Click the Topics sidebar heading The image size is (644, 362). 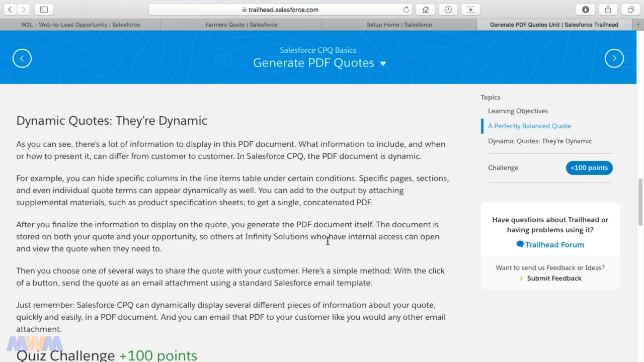(490, 97)
